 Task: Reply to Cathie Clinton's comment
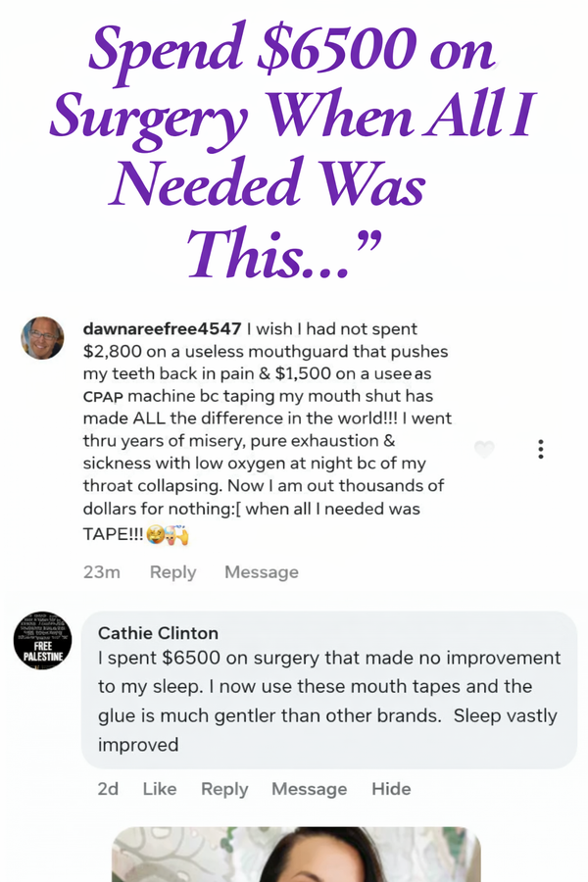(224, 789)
